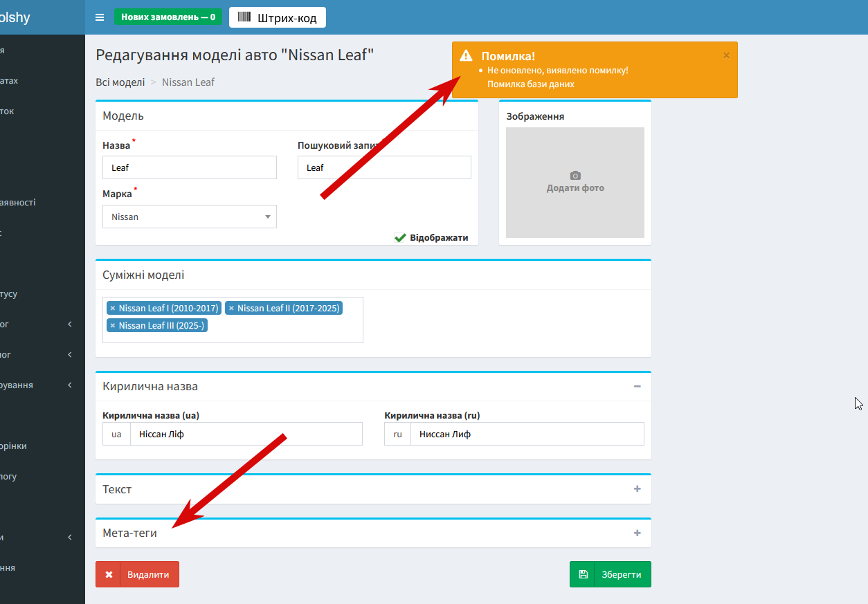Remove Nissan Leaf III (2025-) tag
This screenshot has width=868, height=604.
pyautogui.click(x=113, y=326)
